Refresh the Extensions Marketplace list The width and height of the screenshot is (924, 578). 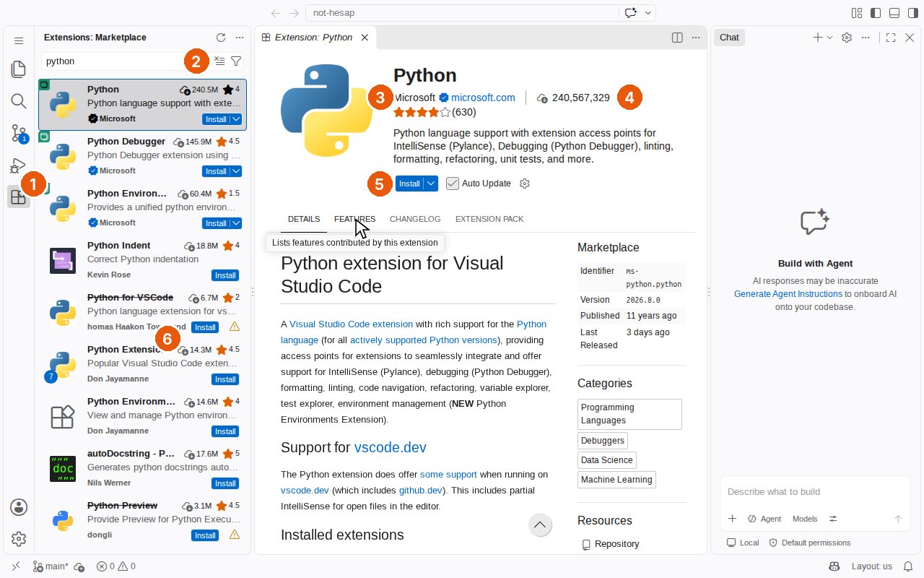coord(221,38)
